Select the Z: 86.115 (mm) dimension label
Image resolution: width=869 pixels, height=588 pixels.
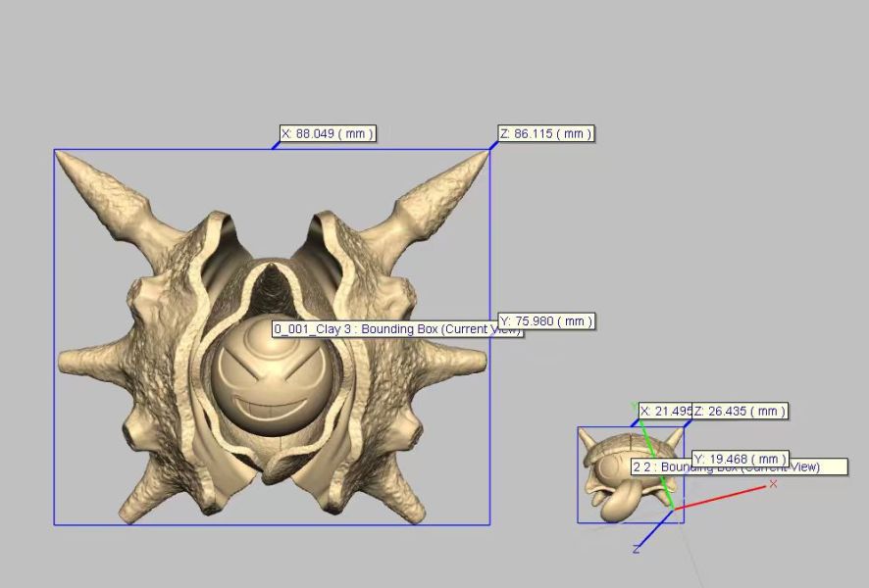pos(544,133)
